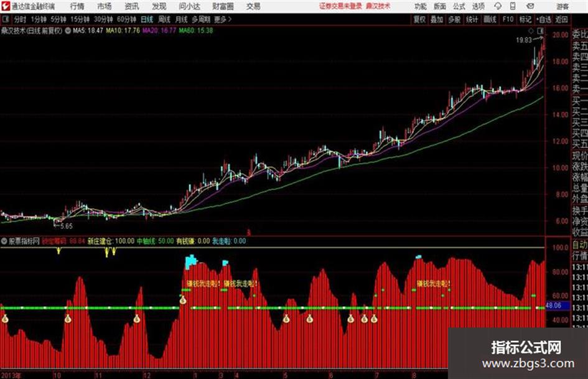Click the 新庄建仓: 100.00 indicator label
Viewport: 588px width, 379px height.
coord(111,241)
